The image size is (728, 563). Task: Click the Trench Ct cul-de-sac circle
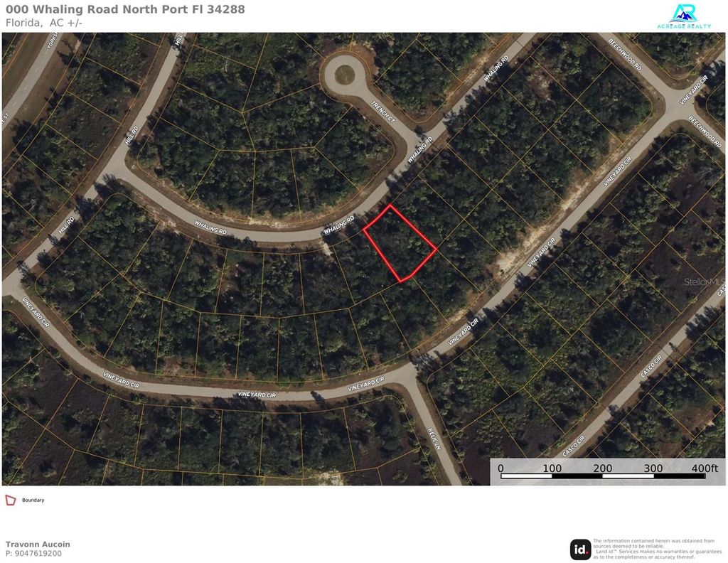(345, 74)
